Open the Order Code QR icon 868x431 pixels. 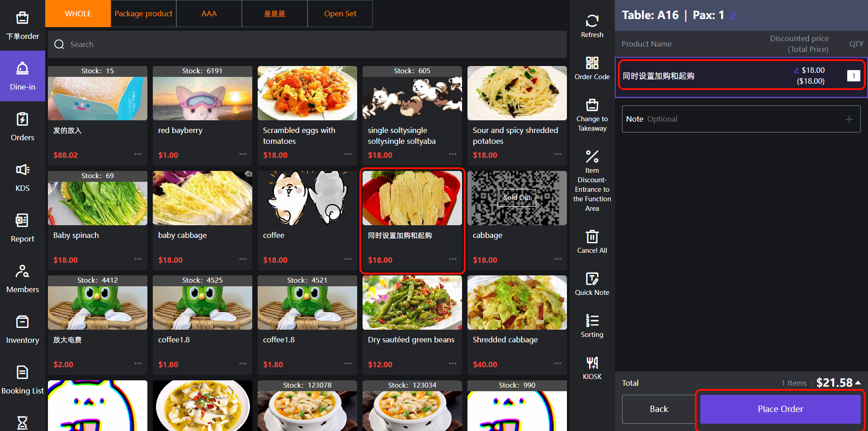[592, 63]
